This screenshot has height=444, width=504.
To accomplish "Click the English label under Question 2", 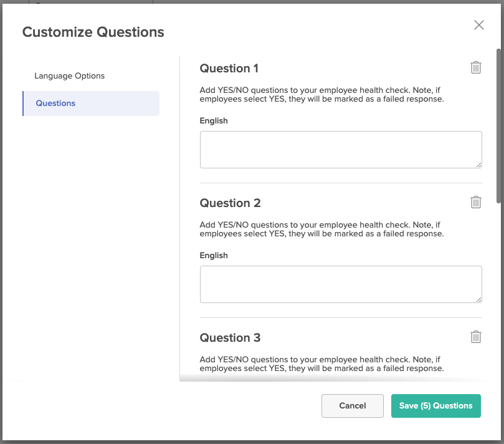I will click(214, 256).
